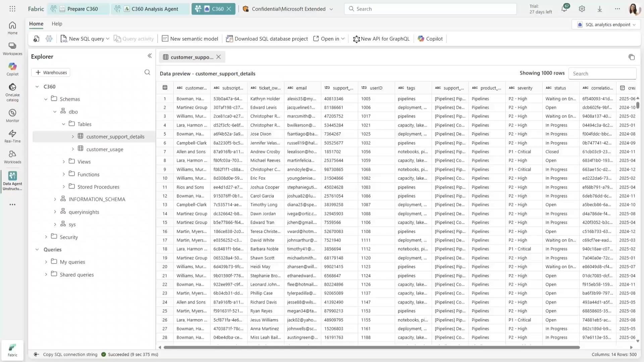Screen dimensions: 644x362
Task: Collapse the Tables folder
Action: 64,124
